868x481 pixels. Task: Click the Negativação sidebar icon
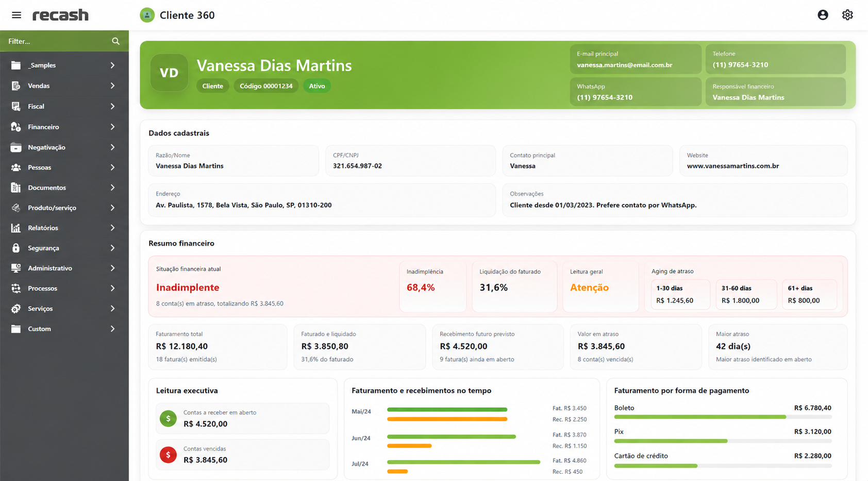16,147
